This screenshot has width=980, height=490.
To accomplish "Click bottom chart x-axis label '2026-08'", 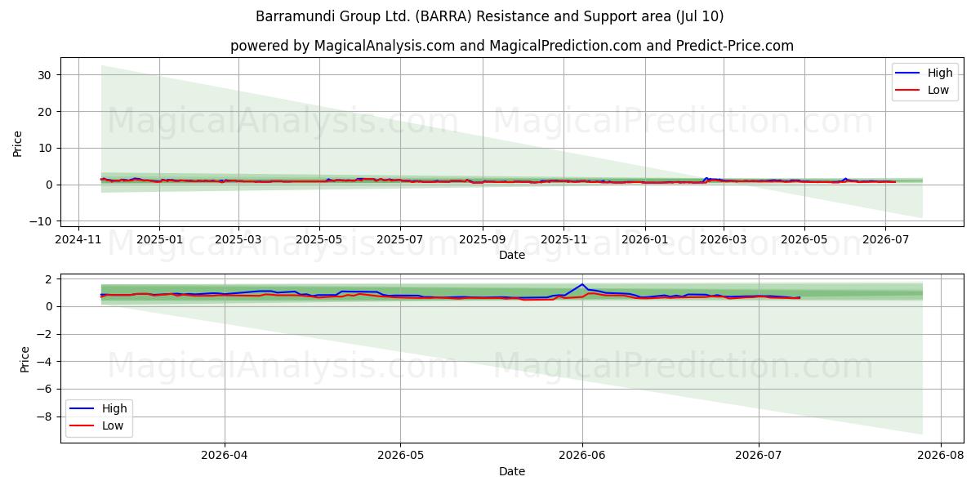I will 941,457.
